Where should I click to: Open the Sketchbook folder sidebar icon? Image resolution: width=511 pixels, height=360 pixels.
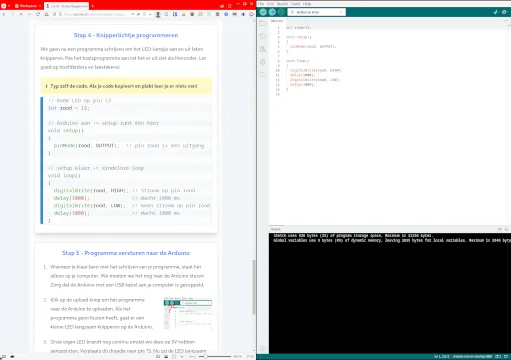[263, 23]
